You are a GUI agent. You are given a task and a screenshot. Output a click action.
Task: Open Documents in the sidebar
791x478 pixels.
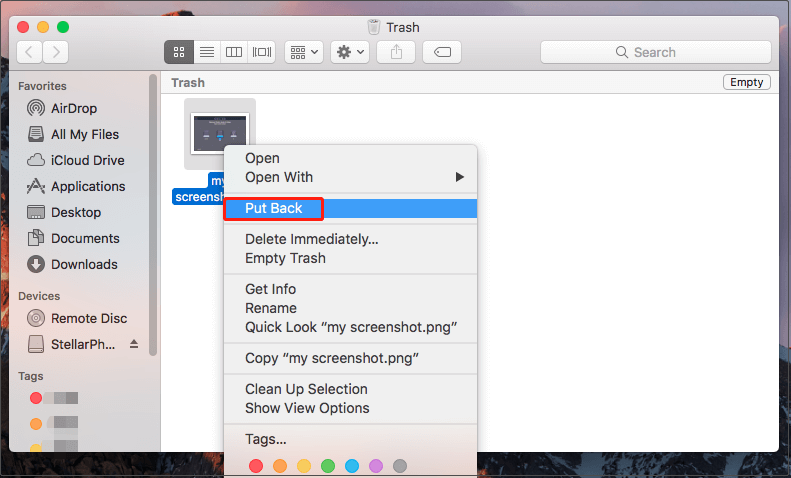73,238
